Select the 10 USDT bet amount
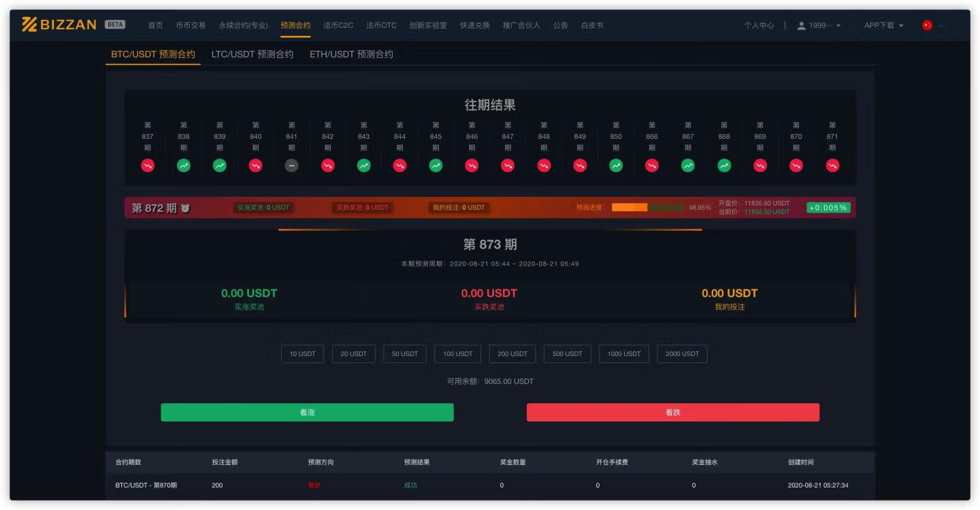Screen dimensions: 980x510 tap(303, 354)
